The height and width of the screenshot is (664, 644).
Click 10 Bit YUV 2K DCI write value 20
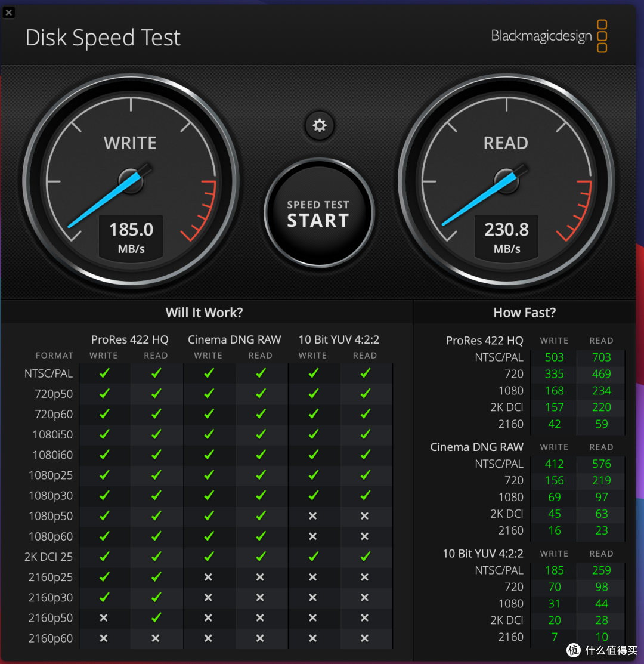555,620
